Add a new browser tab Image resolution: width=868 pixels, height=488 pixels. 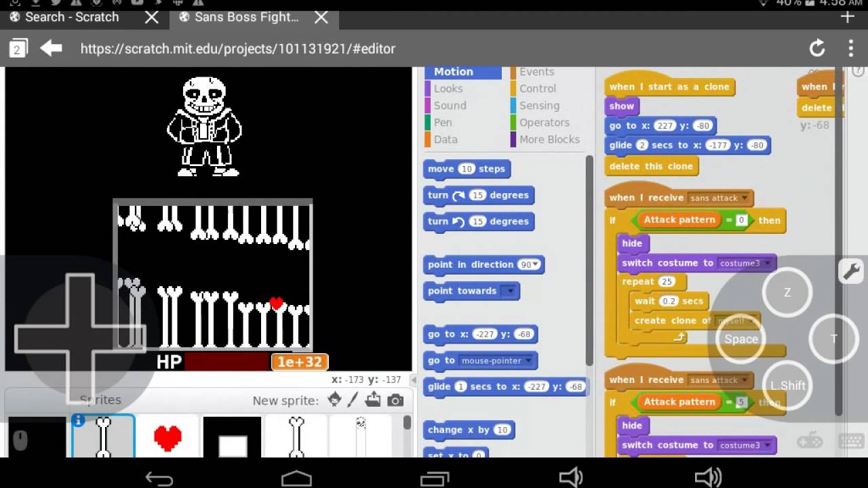click(846, 17)
